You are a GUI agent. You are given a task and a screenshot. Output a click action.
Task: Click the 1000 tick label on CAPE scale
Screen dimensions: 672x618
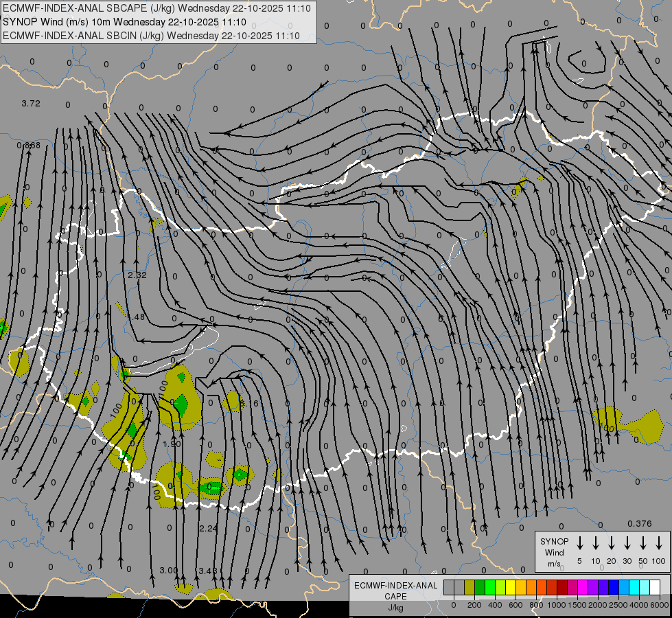pyautogui.click(x=557, y=605)
